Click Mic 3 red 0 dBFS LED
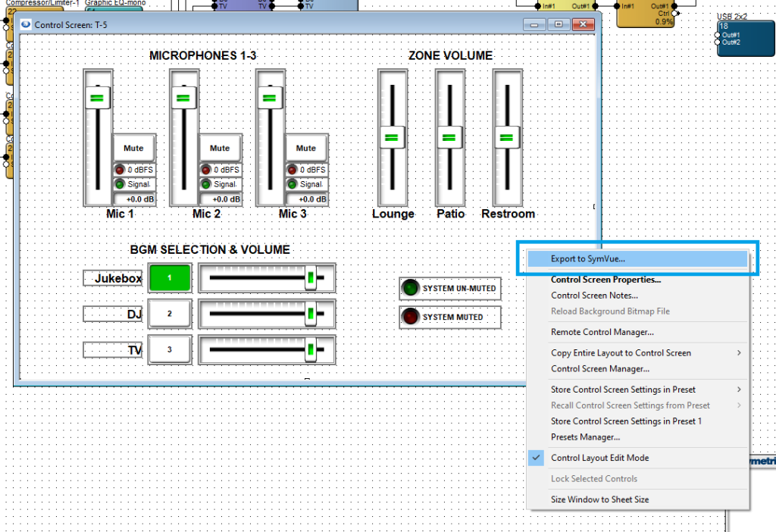 292,170
